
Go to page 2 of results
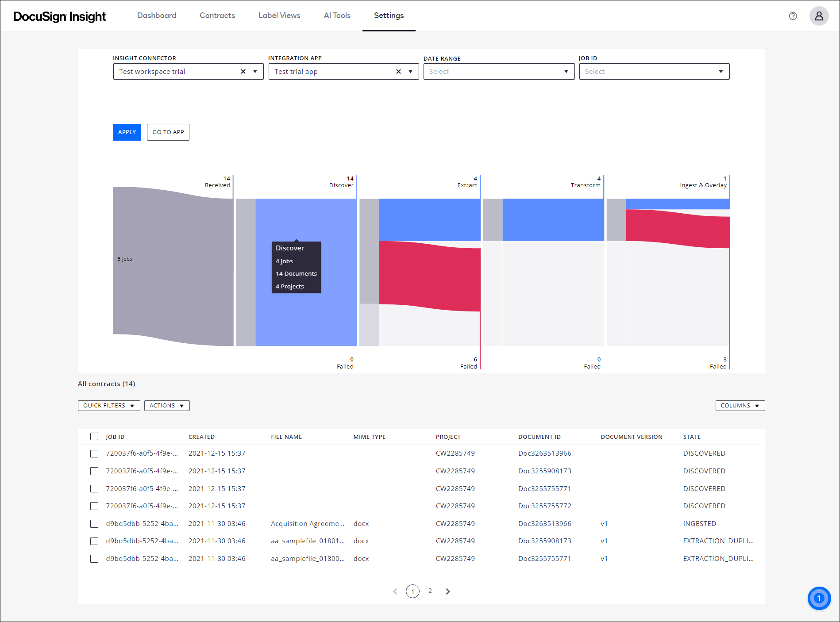[430, 591]
